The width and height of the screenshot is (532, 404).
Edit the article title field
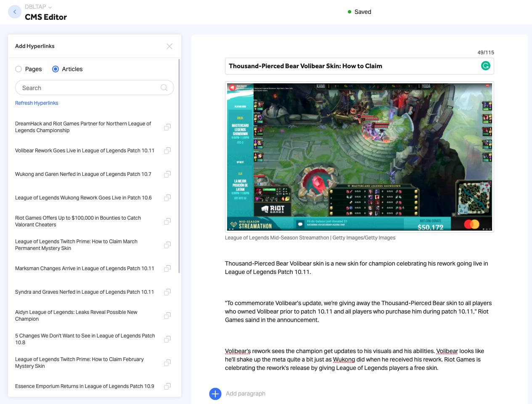click(x=359, y=66)
